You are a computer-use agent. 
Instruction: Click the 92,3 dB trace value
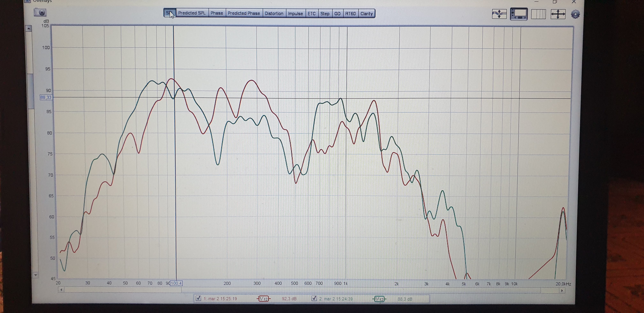pos(289,298)
